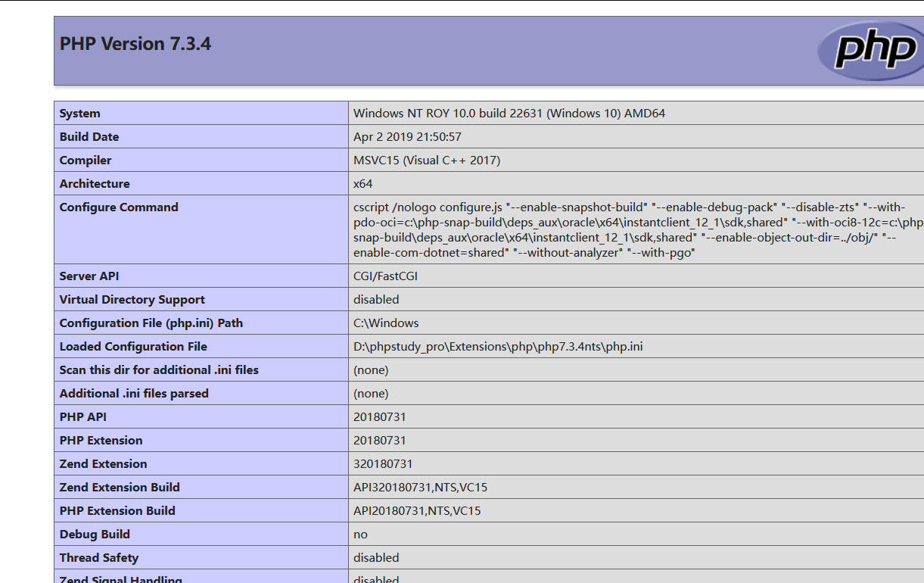
Task: Select the Loaded Configuration File path
Action: click(x=497, y=346)
